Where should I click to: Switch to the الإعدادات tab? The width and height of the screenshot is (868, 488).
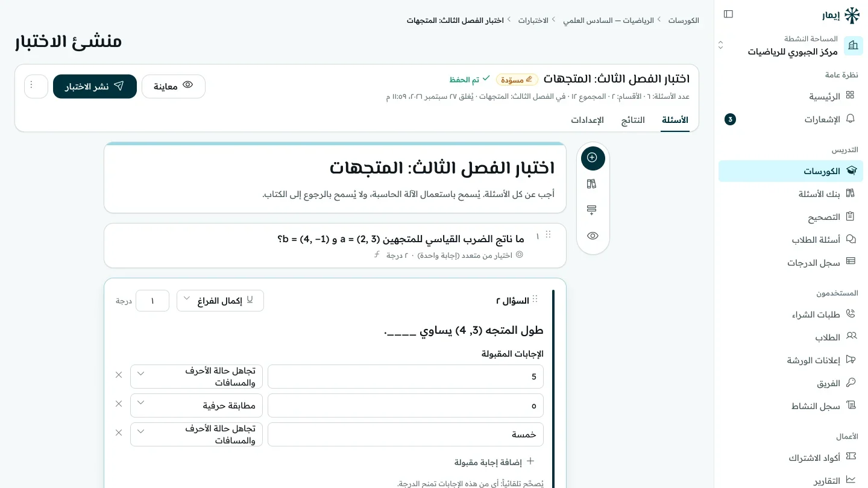[588, 120]
